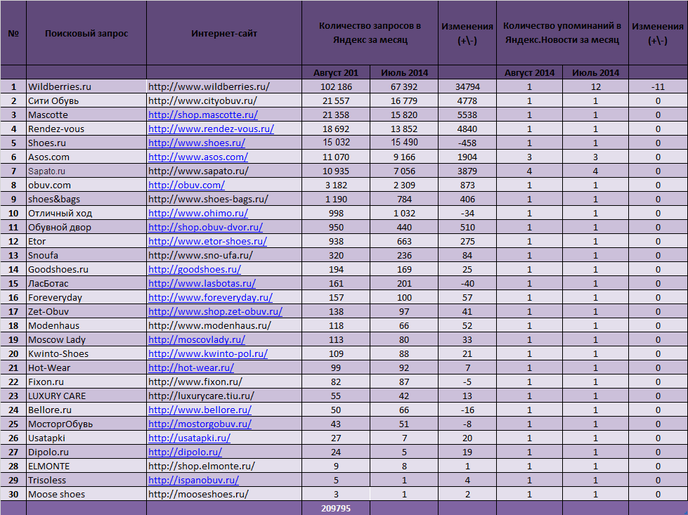The width and height of the screenshot is (688, 515).
Task: Select the 3879 change cell
Action: click(x=467, y=171)
